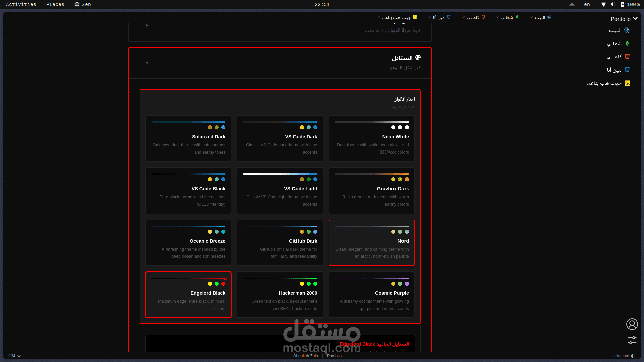Viewport: 644px width, 362px height.
Task: Choose the Cosmic Purple theme card
Action: click(x=372, y=295)
